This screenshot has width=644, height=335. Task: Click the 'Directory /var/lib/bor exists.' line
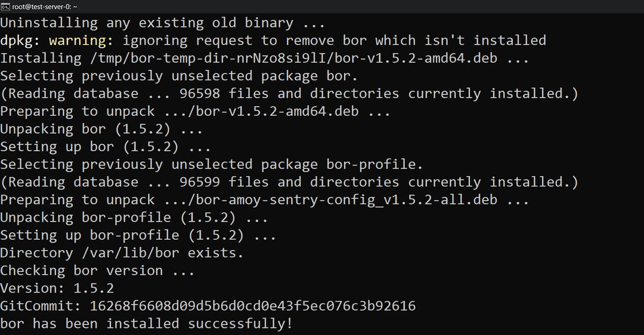122,253
